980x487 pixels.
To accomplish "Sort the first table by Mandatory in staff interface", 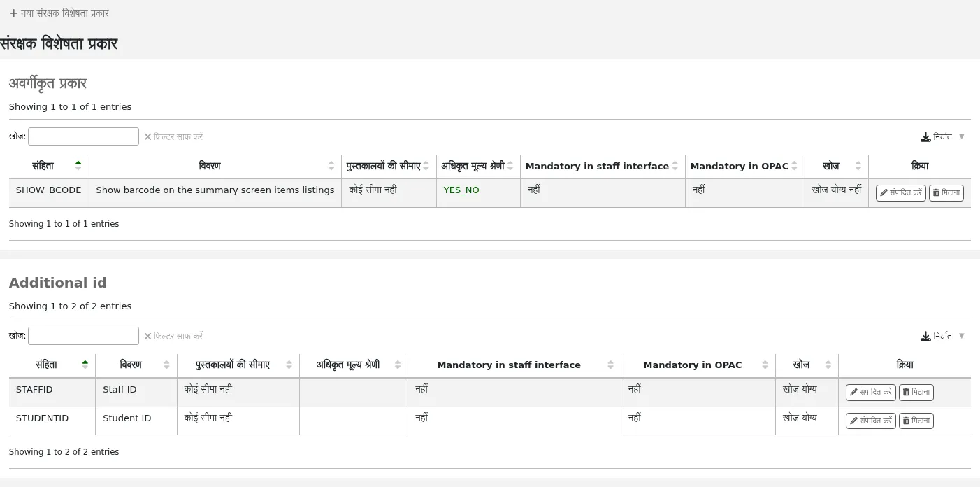I will (603, 166).
